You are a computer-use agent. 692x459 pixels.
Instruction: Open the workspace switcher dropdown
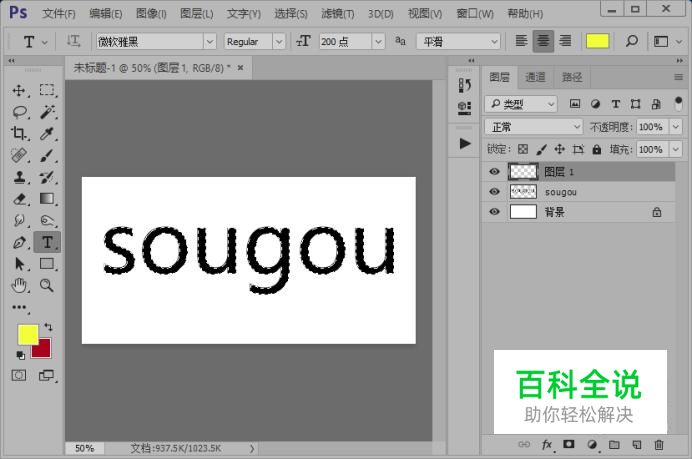pos(666,41)
